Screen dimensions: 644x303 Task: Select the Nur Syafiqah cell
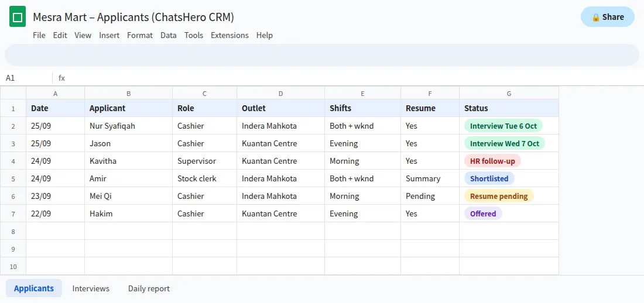(129, 126)
